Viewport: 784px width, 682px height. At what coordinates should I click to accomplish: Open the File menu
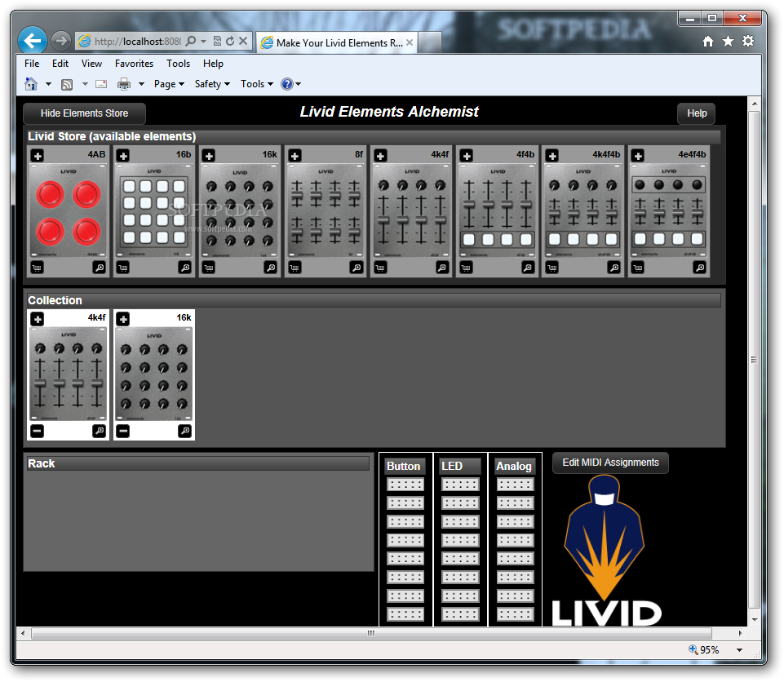point(32,64)
